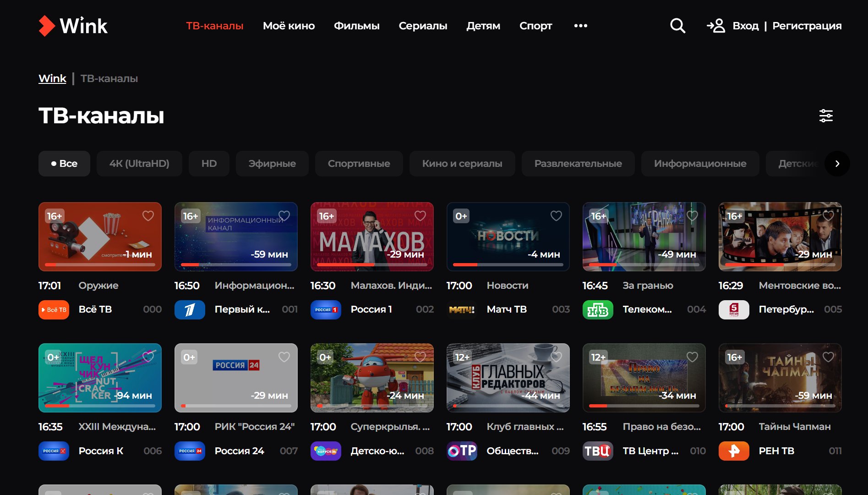Viewport: 868px width, 495px height.
Task: Click the login user icon
Action: [x=716, y=26]
